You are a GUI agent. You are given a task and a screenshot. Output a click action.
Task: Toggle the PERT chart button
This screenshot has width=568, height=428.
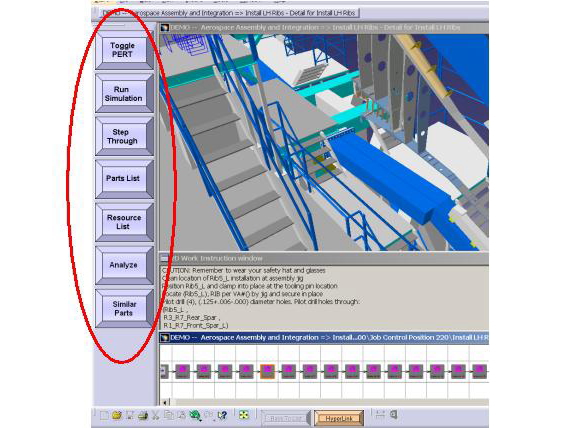(x=124, y=50)
